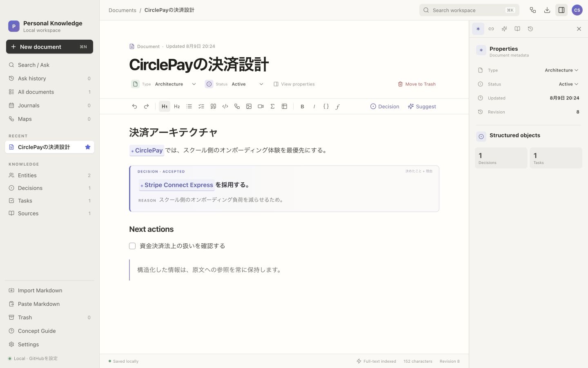The image size is (588, 368).
Task: Insert an image
Action: (x=249, y=106)
